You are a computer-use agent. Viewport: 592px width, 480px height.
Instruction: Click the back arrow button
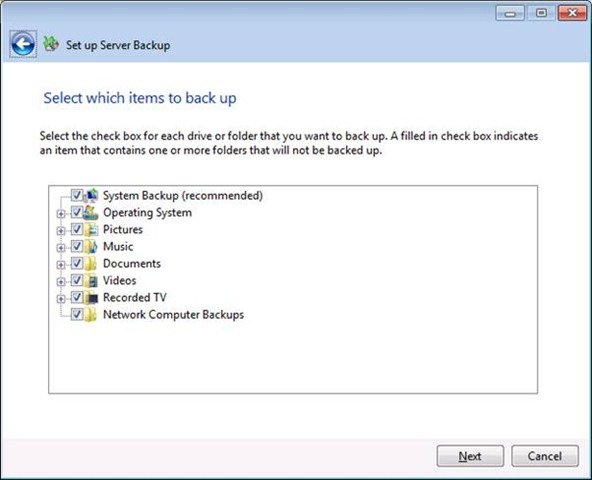pyautogui.click(x=23, y=44)
